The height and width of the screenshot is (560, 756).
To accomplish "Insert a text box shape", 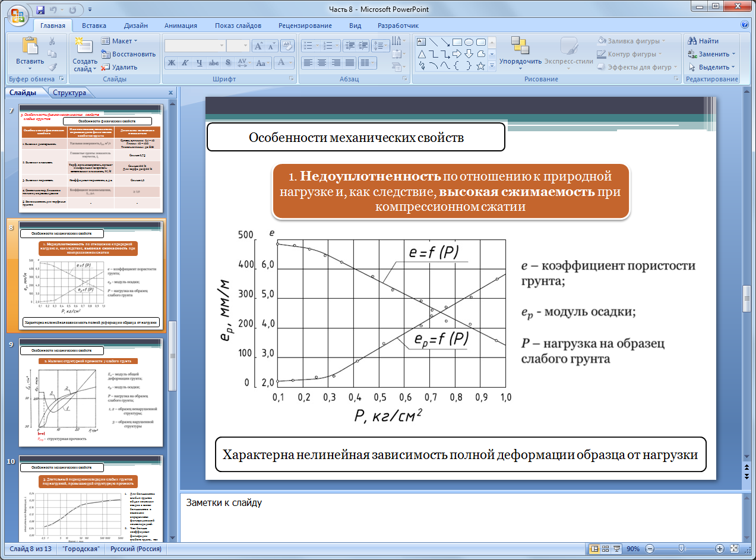I will (x=421, y=42).
